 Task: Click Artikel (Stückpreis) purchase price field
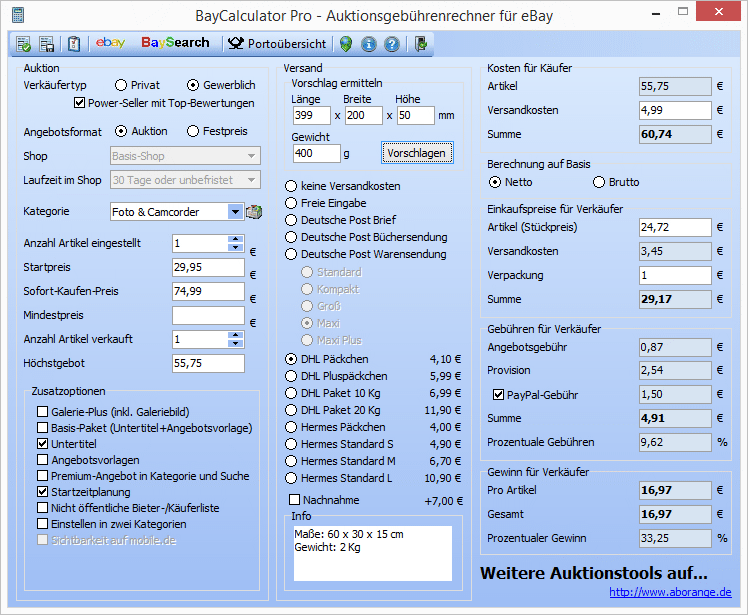tap(675, 227)
